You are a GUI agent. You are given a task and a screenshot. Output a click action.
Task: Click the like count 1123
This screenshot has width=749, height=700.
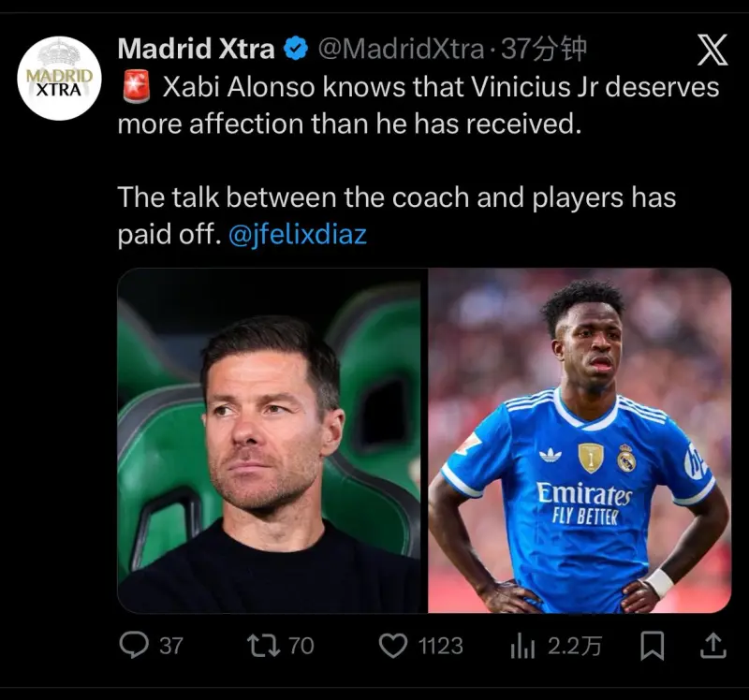(440, 646)
